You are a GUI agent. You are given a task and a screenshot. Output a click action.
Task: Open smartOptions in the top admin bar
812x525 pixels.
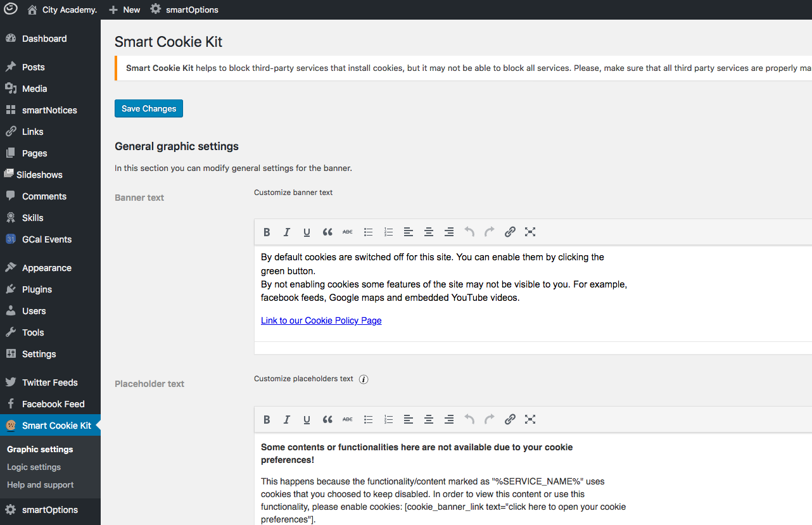185,9
